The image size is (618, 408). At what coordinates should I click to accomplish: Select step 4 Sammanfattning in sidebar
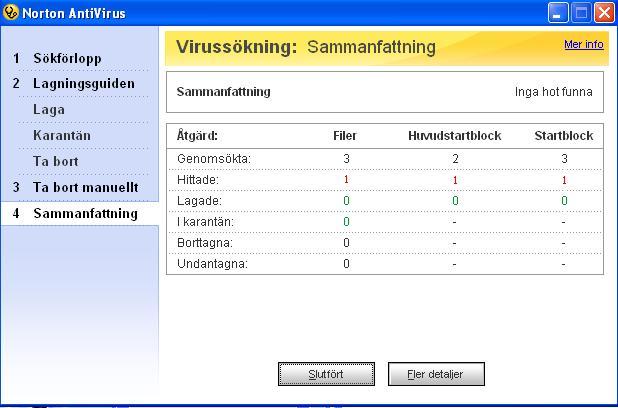85,213
